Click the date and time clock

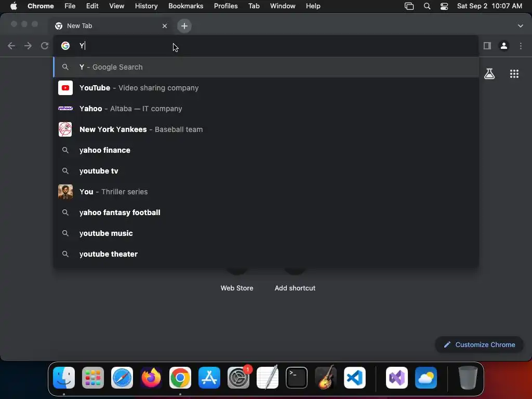pyautogui.click(x=489, y=6)
